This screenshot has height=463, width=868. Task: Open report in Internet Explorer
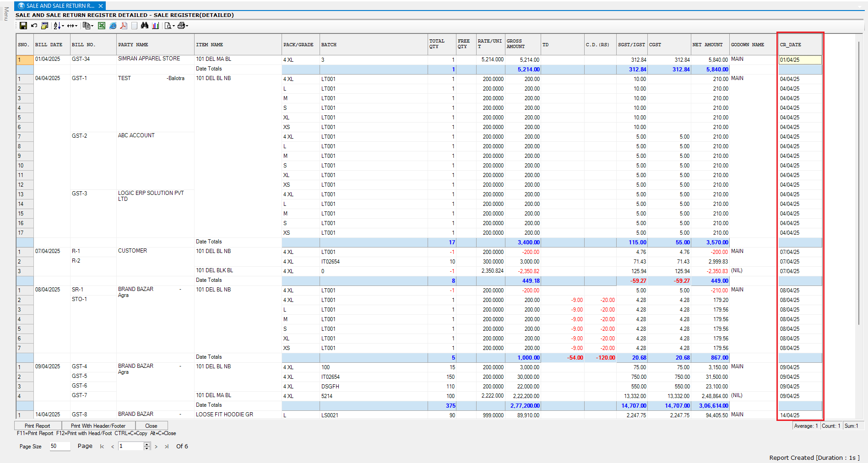[x=113, y=26]
